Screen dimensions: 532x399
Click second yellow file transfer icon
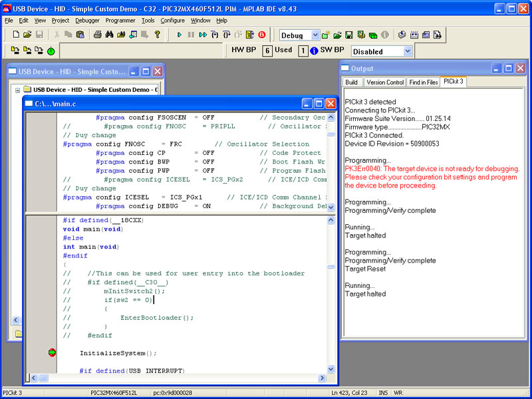click(27, 51)
